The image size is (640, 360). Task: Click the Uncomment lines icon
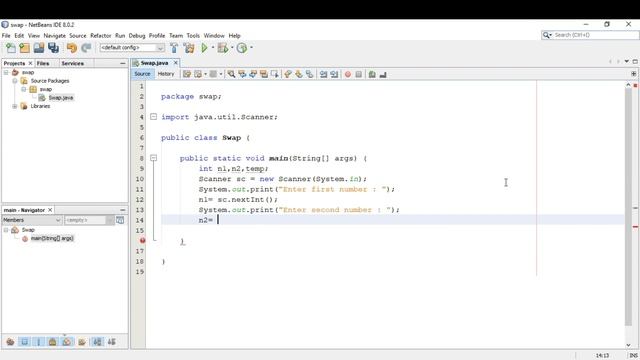pos(383,74)
